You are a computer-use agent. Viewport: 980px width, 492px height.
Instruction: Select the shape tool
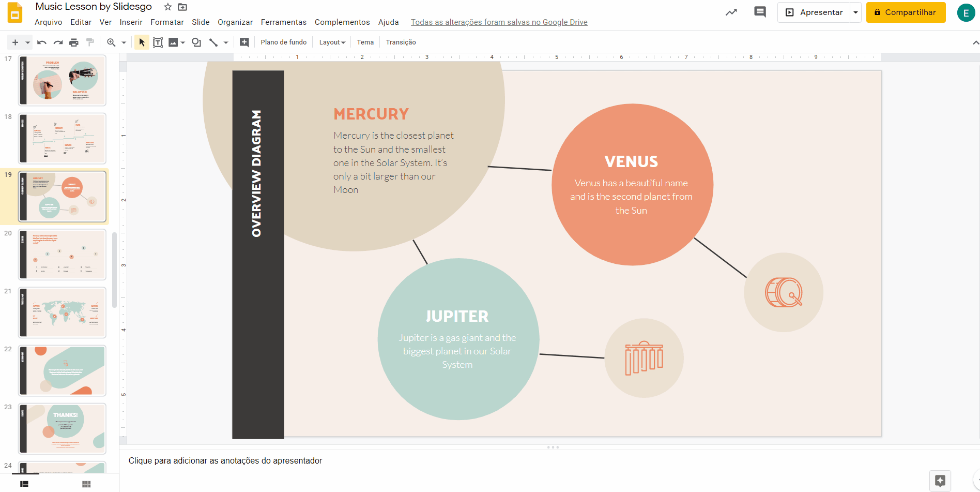click(196, 42)
